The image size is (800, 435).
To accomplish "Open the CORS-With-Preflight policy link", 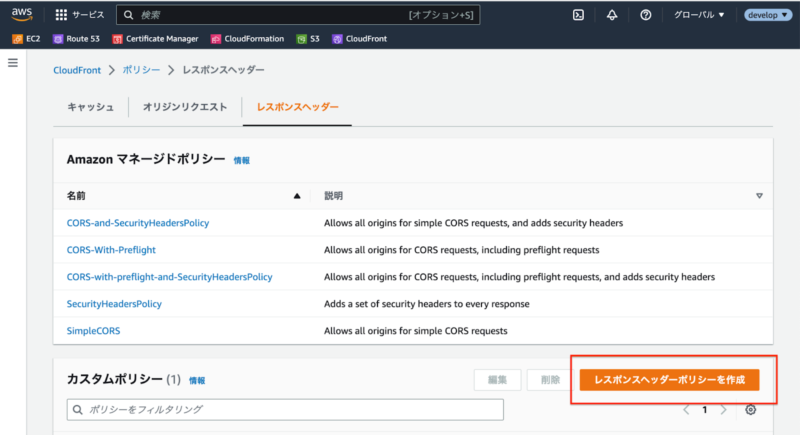I will coord(111,249).
